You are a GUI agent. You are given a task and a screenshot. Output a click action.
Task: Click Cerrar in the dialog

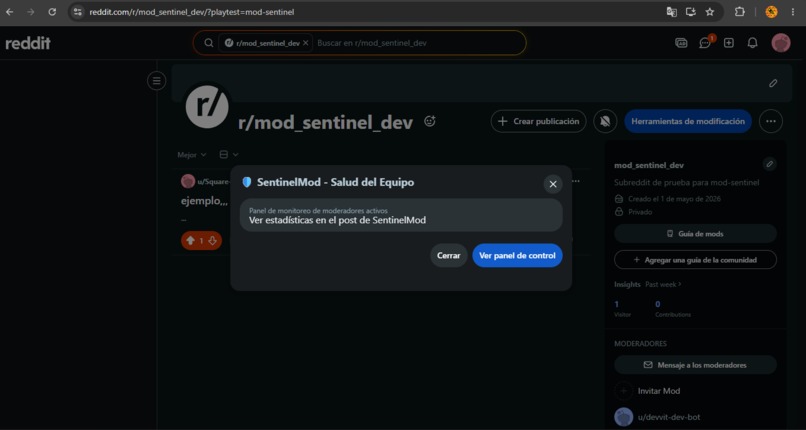point(448,255)
